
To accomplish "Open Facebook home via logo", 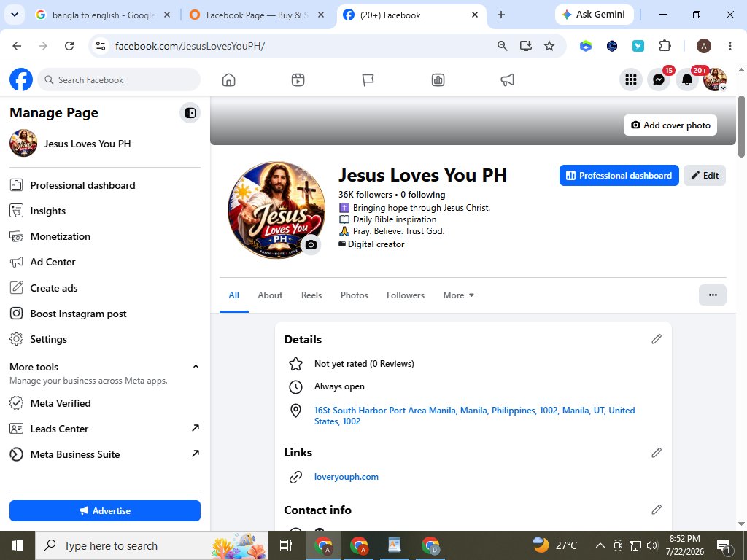I will click(x=21, y=79).
